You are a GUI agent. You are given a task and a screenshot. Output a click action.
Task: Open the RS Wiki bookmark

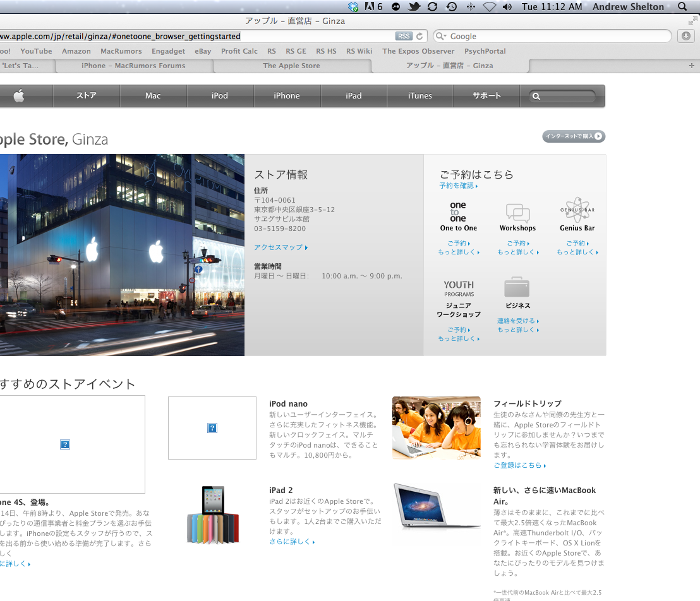(359, 51)
